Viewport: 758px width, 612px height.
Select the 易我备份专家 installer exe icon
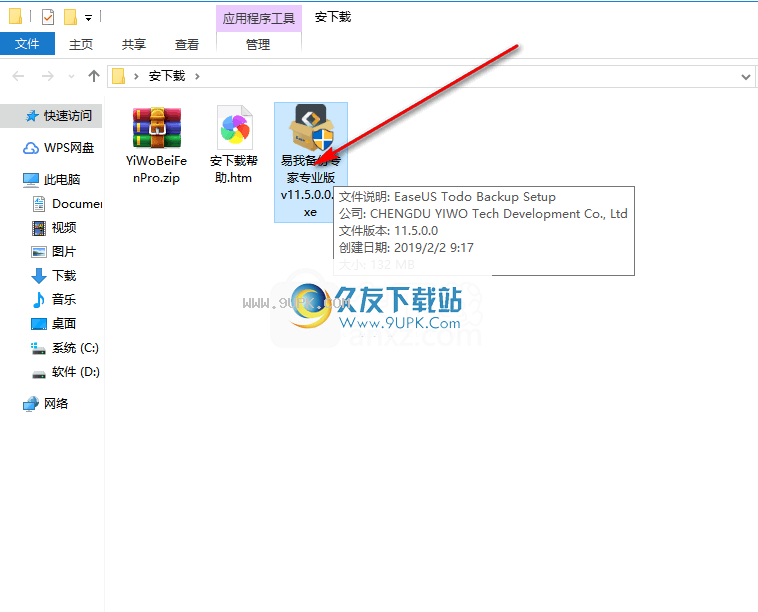[311, 128]
